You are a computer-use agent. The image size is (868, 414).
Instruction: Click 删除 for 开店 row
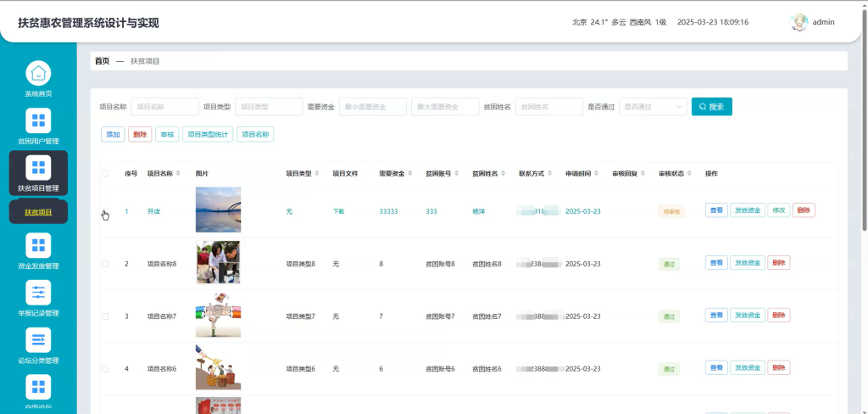coord(804,210)
